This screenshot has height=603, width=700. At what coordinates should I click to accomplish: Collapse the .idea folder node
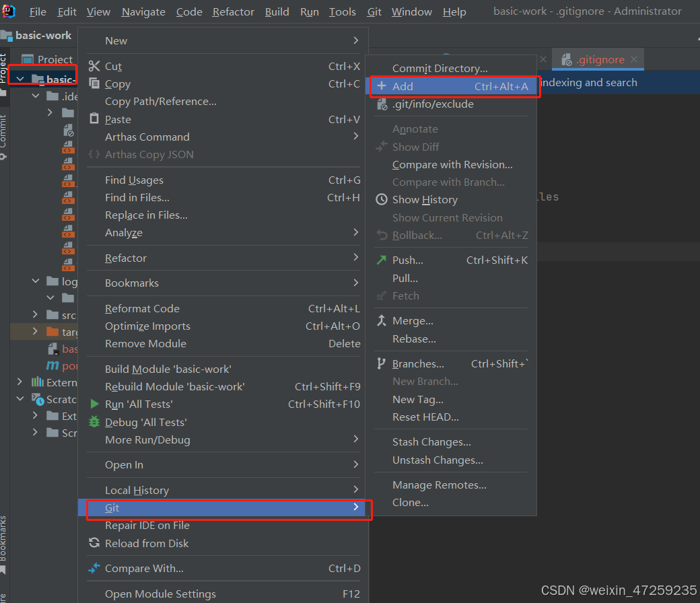36,96
